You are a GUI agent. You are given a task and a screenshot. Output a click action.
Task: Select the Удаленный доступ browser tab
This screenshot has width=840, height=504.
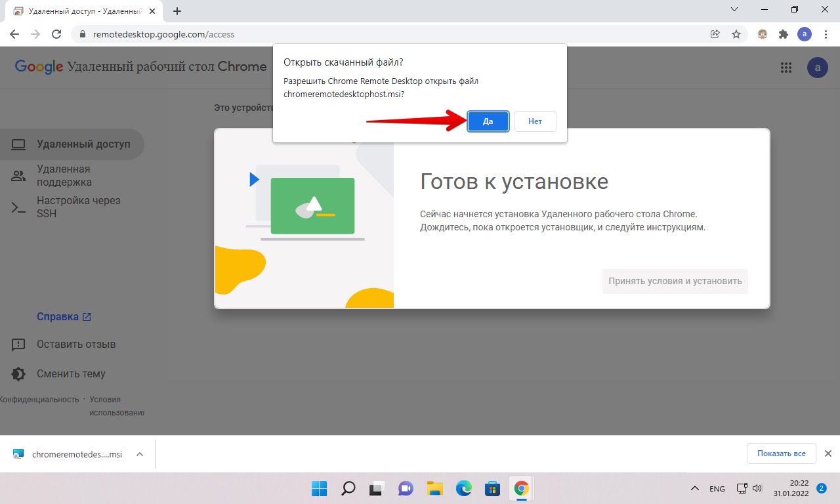85,11
